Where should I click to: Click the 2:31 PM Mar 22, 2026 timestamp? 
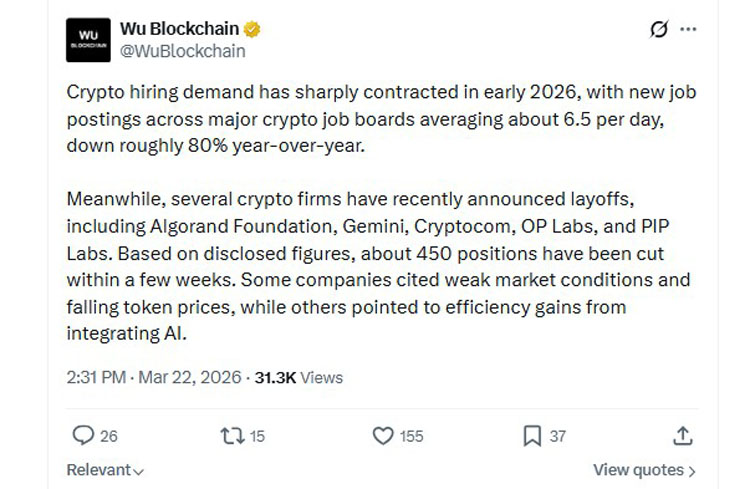tap(154, 377)
